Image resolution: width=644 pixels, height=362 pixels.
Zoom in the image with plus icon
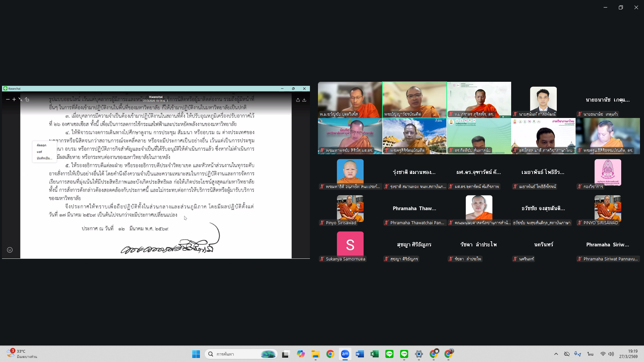[x=14, y=100]
